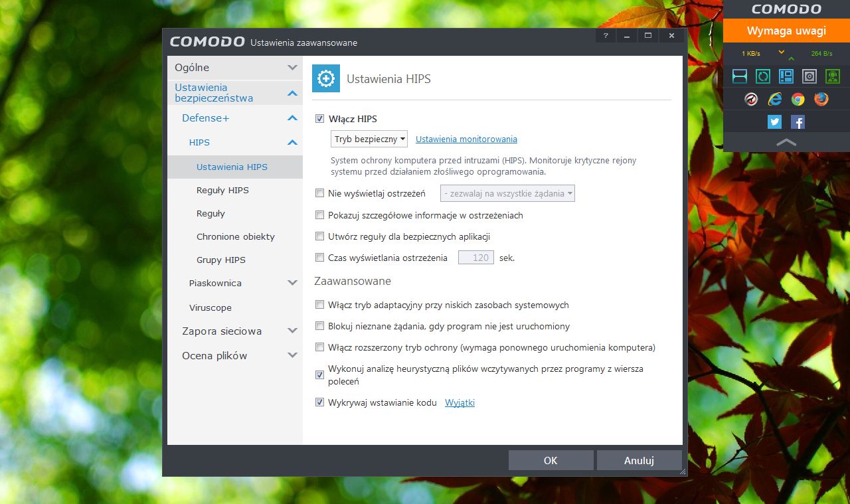The image size is (850, 504).
Task: Launch Google Chrome from widget
Action: tap(798, 99)
